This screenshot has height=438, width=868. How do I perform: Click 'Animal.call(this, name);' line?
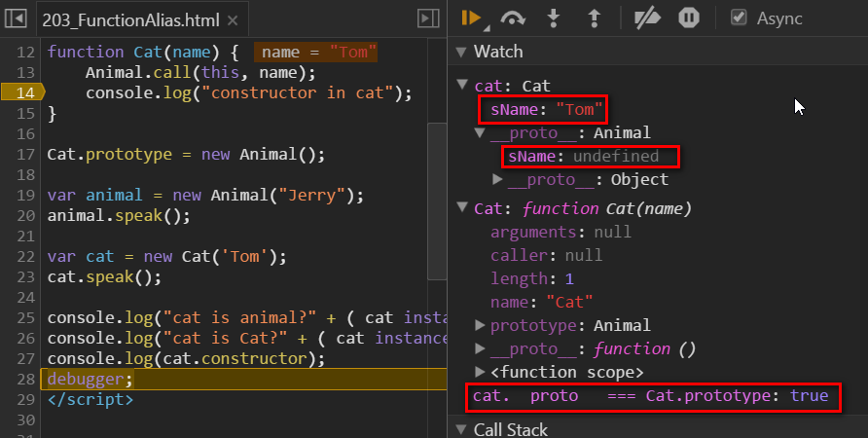coord(200,73)
